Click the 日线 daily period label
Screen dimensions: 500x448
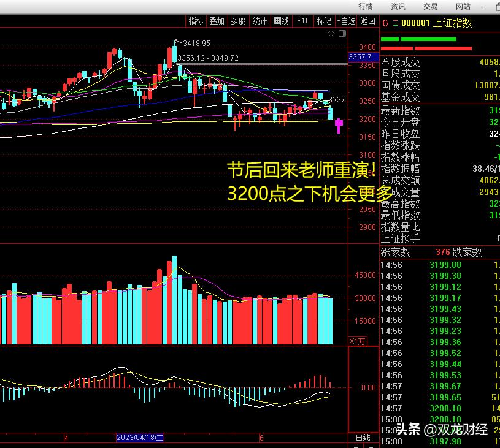click(x=363, y=438)
